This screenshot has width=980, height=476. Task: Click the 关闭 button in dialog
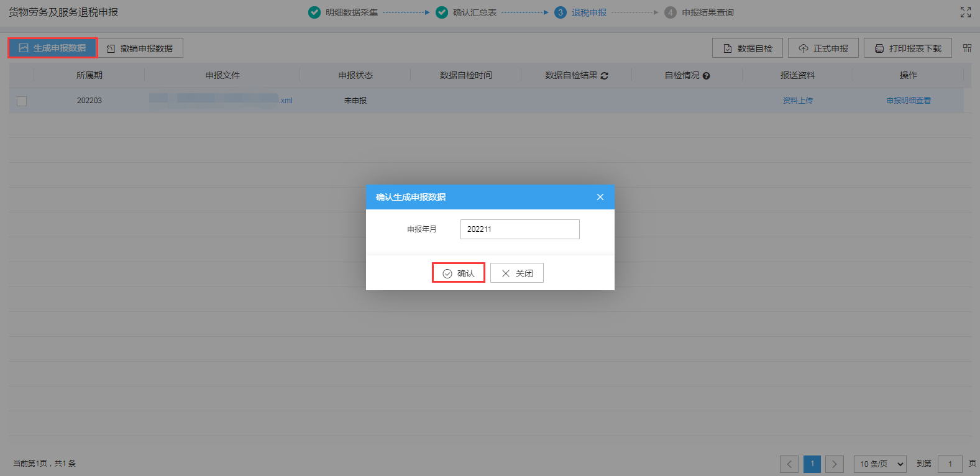click(x=517, y=273)
